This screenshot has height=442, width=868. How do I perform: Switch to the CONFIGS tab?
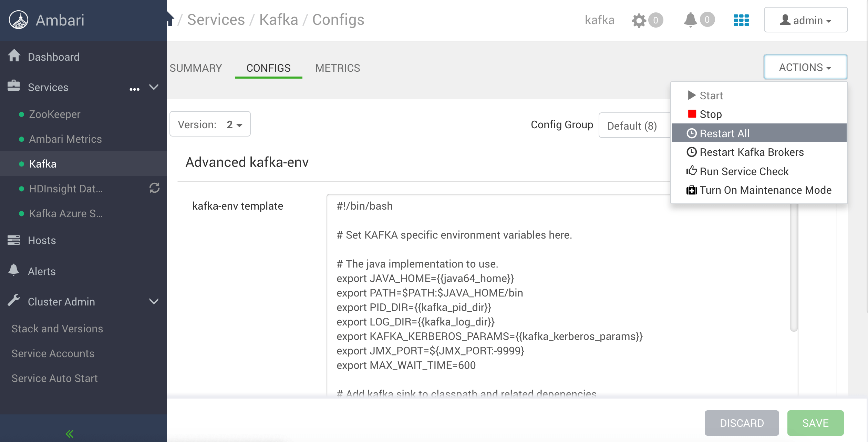(x=268, y=68)
